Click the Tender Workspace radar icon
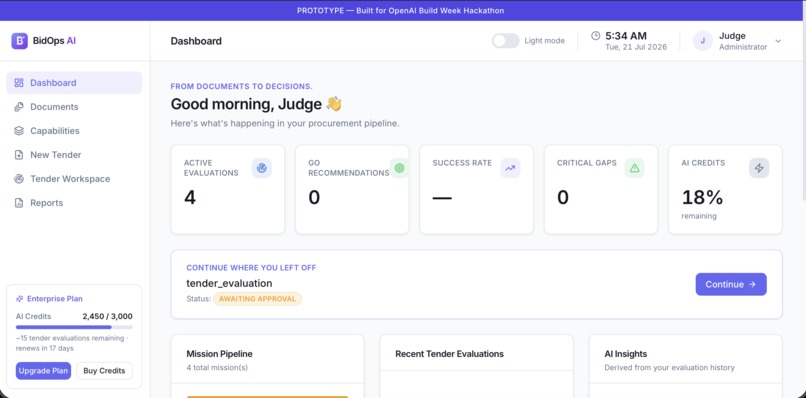This screenshot has height=398, width=806. click(x=19, y=179)
